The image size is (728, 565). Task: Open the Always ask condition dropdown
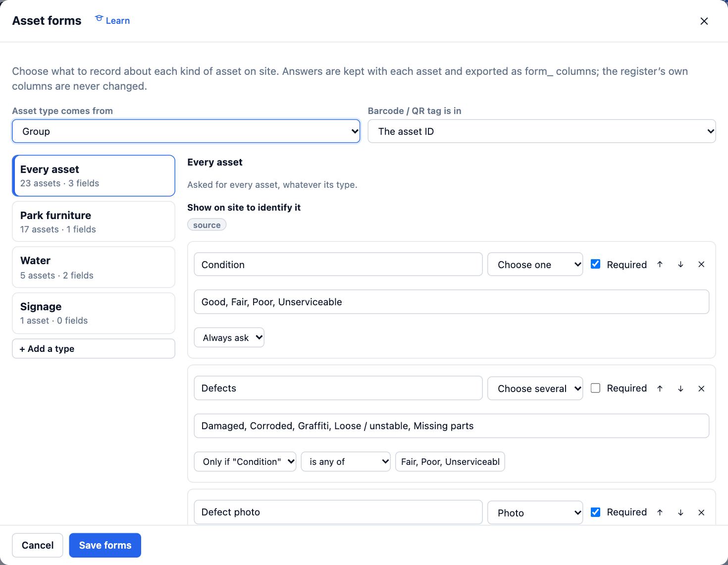pyautogui.click(x=229, y=338)
